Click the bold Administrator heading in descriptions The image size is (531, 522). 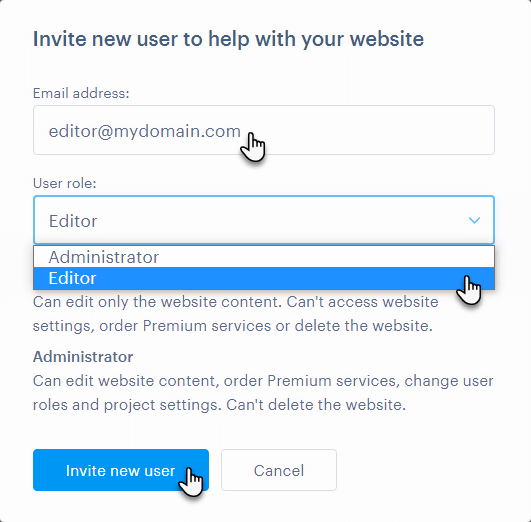(x=83, y=357)
